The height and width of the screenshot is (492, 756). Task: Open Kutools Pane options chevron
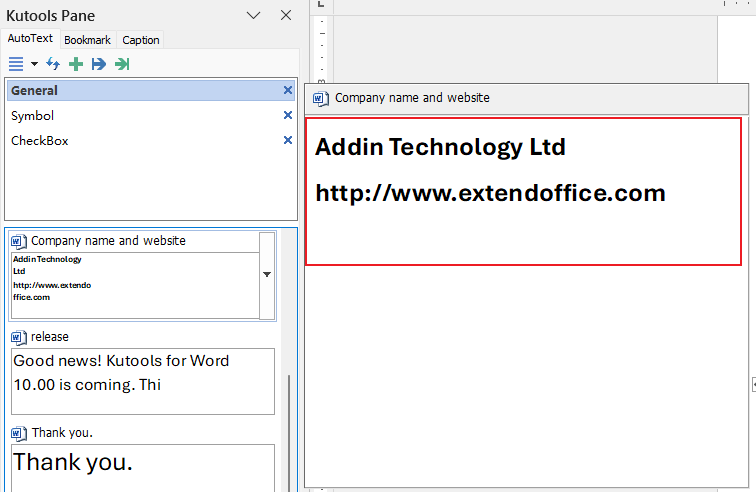[x=254, y=15]
